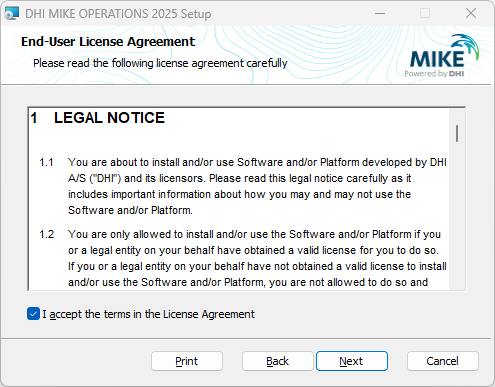Click section number 1 beside LEGAL NOTICE

(x=34, y=118)
